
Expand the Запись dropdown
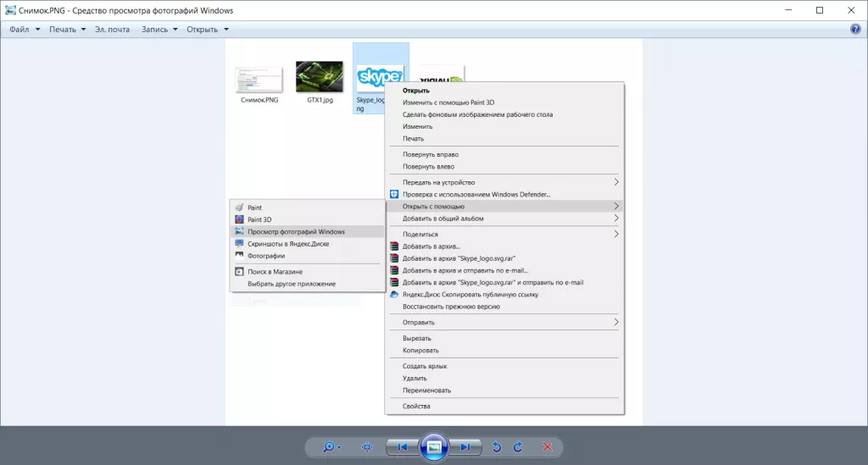159,30
